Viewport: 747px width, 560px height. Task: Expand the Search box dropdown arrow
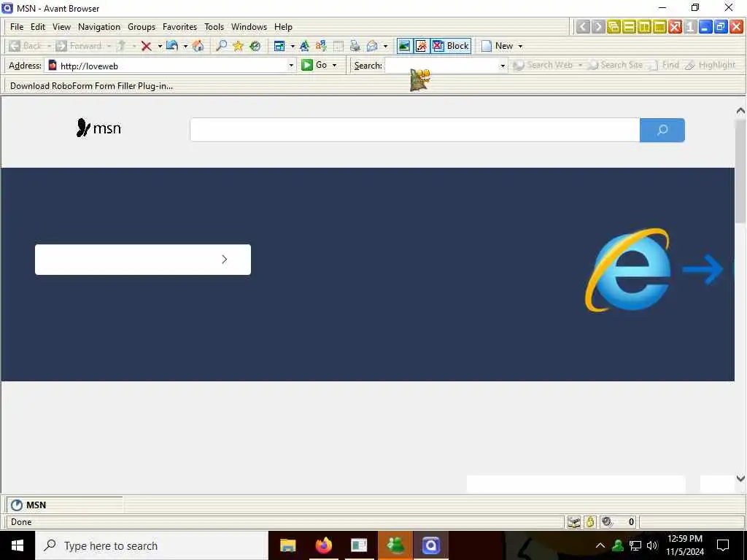pyautogui.click(x=502, y=65)
